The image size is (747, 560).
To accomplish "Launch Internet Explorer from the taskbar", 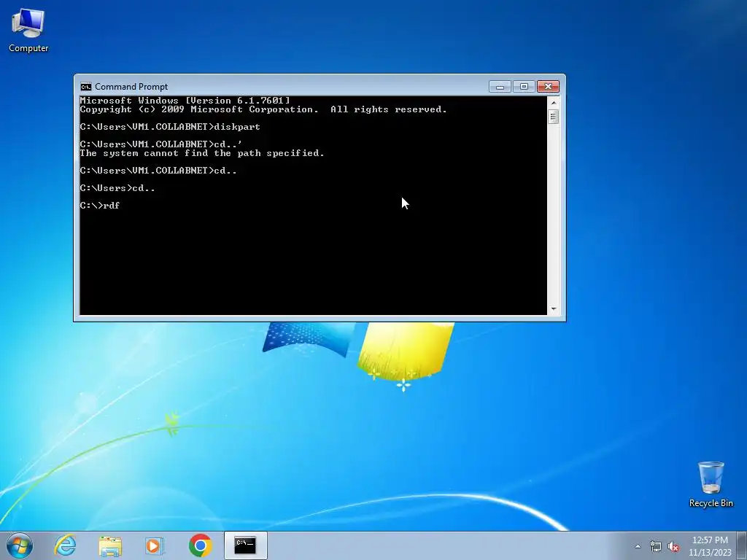I will pyautogui.click(x=65, y=545).
